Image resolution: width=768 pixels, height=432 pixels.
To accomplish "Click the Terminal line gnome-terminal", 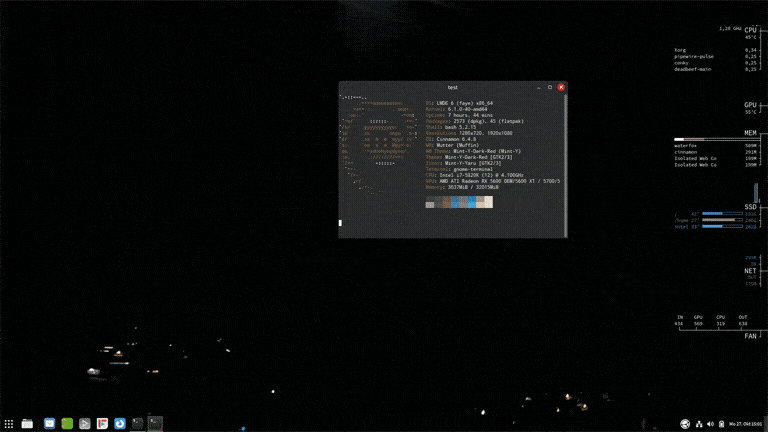I will point(458,169).
